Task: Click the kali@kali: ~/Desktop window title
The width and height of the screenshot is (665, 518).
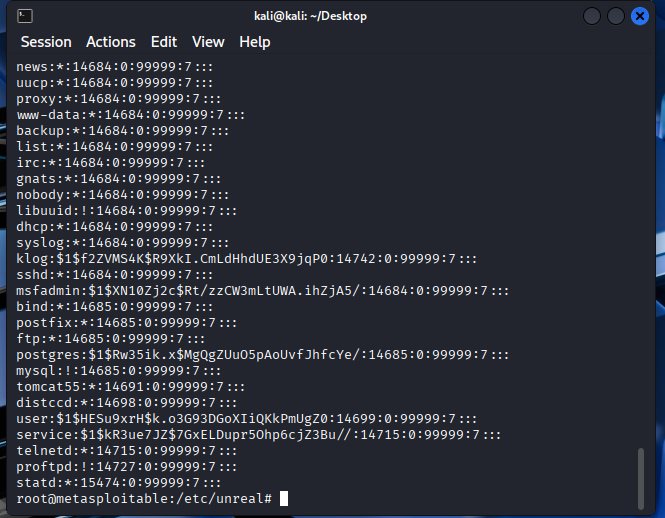Action: coord(310,16)
